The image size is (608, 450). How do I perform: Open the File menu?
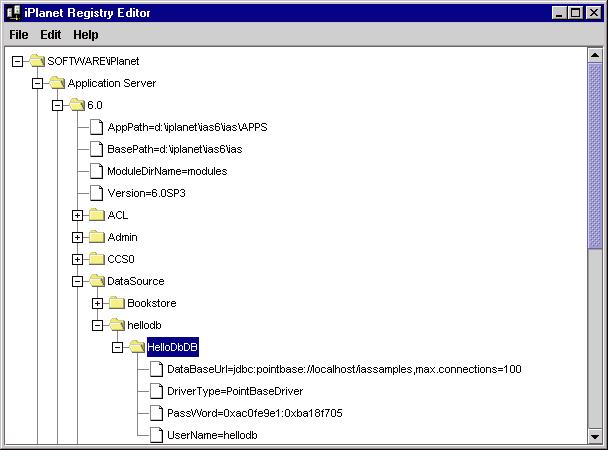click(19, 35)
